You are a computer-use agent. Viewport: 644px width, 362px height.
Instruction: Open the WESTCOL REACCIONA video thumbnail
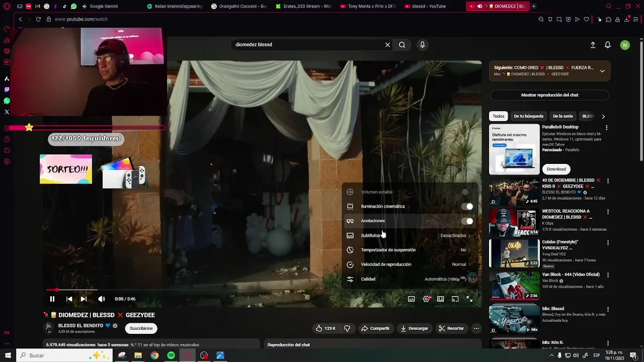[514, 222]
